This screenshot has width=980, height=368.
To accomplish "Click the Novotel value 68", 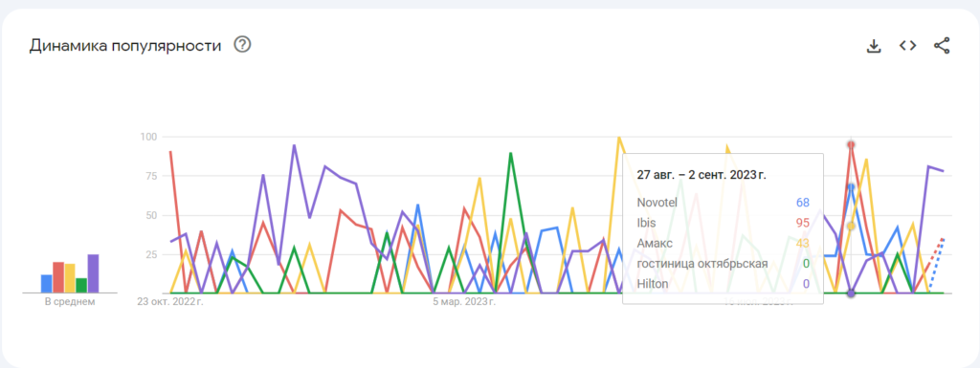I will click(x=803, y=202).
